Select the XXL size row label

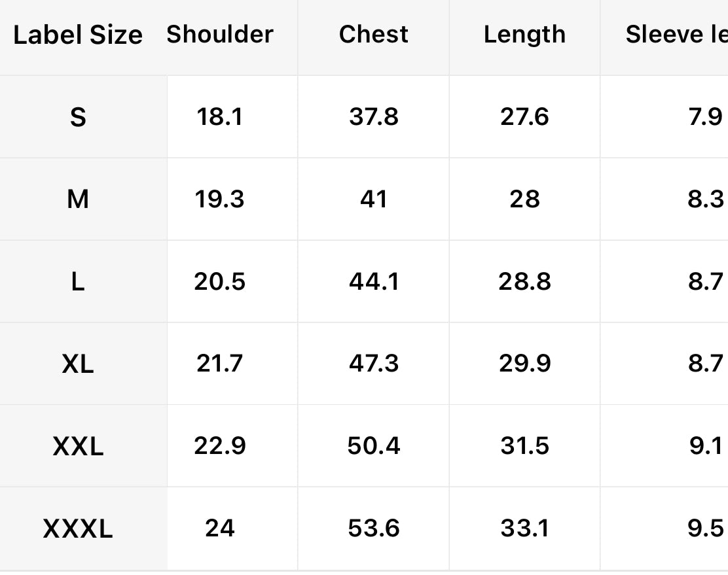[78, 447]
